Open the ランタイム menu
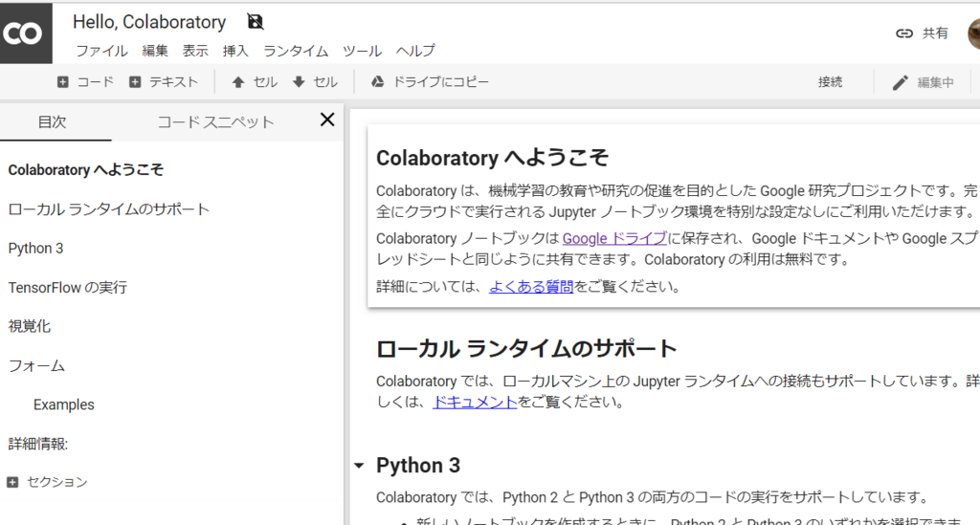980x525 pixels. pos(296,51)
